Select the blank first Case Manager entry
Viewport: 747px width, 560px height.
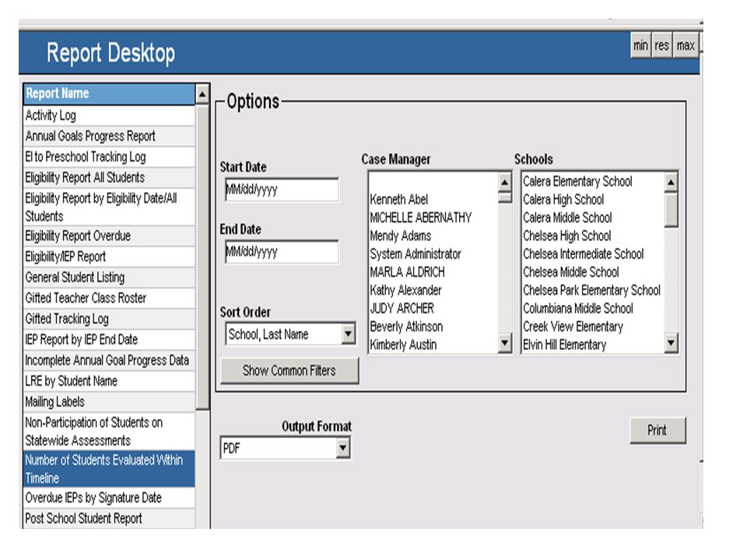coord(433,181)
